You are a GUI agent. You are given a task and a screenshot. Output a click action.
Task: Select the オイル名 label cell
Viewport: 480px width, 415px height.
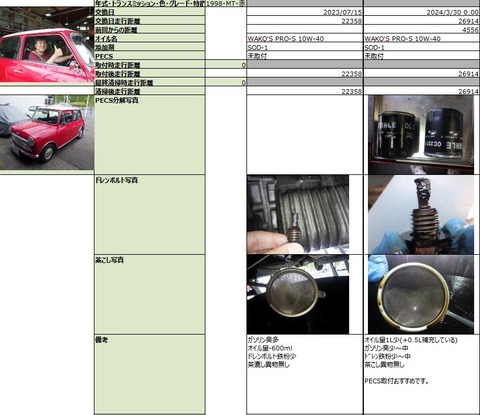pyautogui.click(x=150, y=38)
